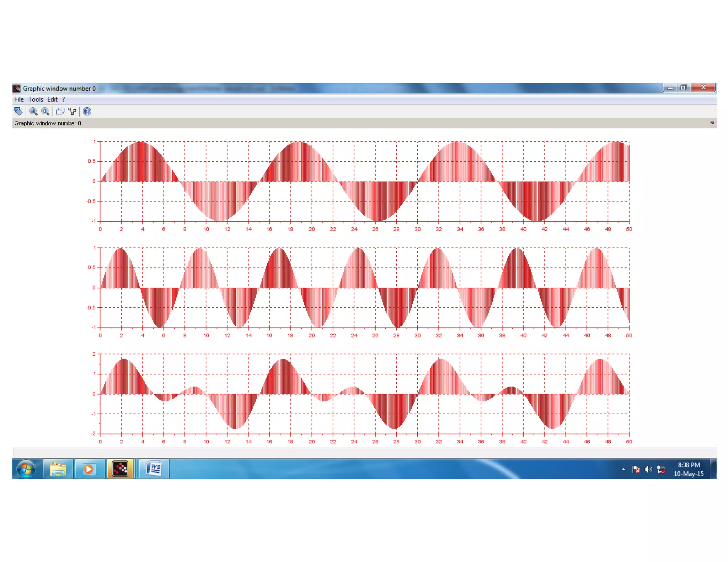The width and height of the screenshot is (728, 562).
Task: Click the Action Center flag icon
Action: click(x=636, y=470)
